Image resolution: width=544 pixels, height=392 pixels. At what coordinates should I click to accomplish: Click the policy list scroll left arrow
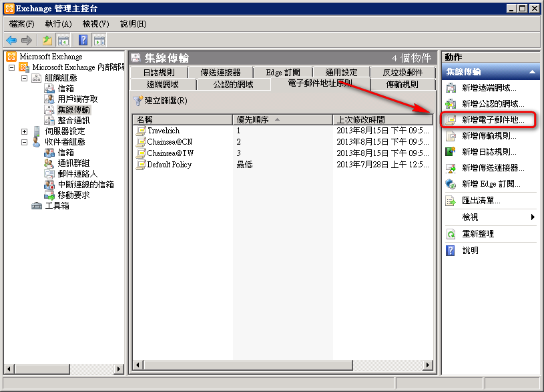pos(138,365)
